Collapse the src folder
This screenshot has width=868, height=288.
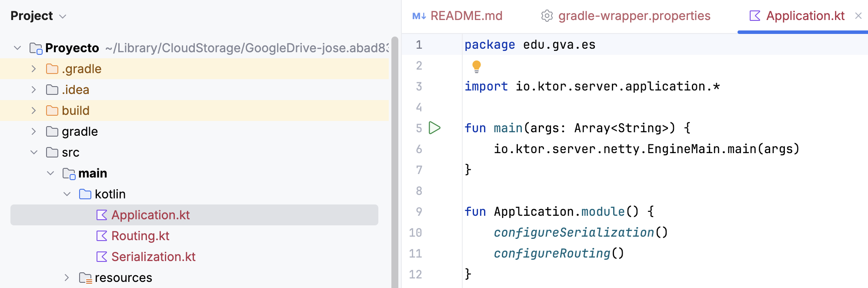coord(33,152)
